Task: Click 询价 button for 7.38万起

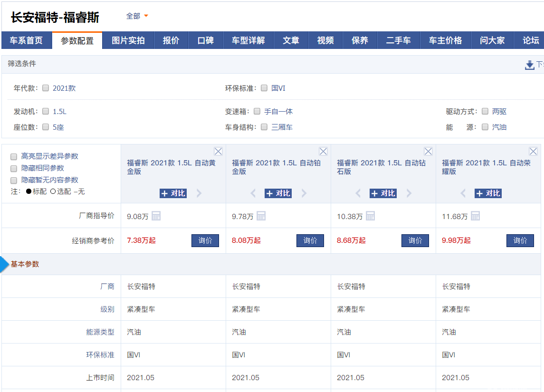Action: tap(205, 240)
